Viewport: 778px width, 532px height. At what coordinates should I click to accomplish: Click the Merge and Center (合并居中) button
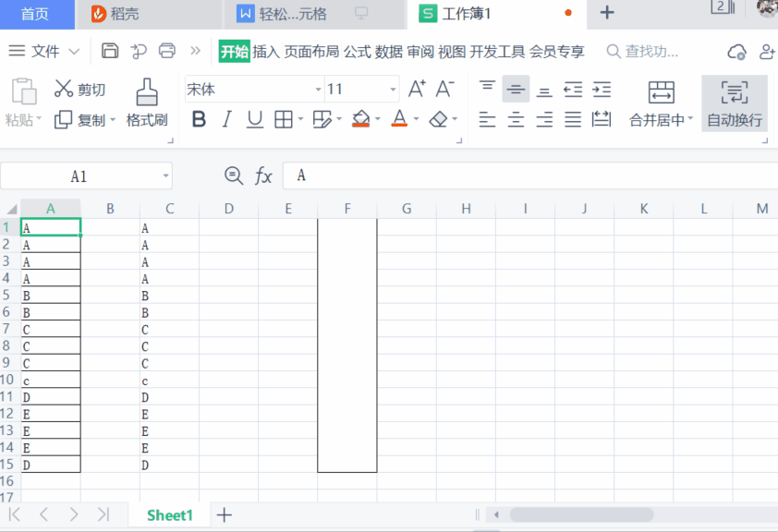[661, 103]
